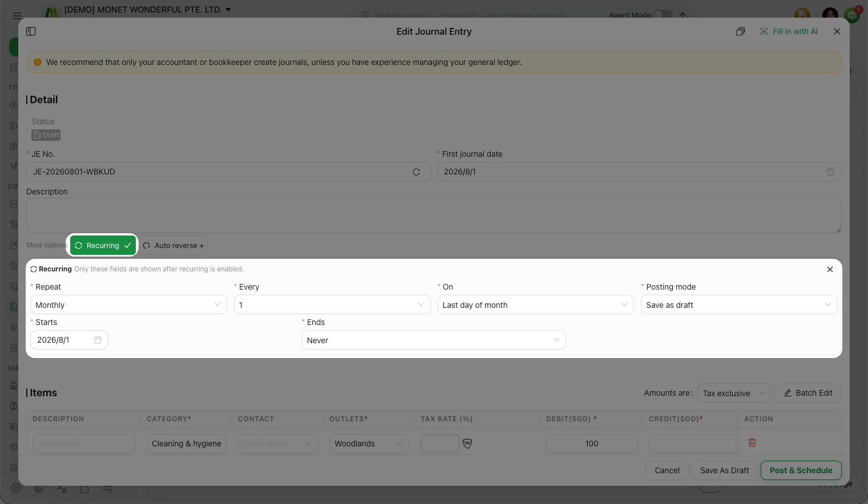This screenshot has height=504, width=868.
Task: Open the company switcher MONET WONDERFUL dropdown
Action: (148, 10)
